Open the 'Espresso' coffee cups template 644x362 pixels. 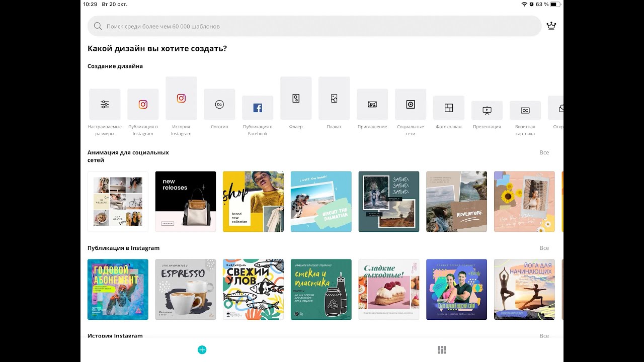point(186,290)
